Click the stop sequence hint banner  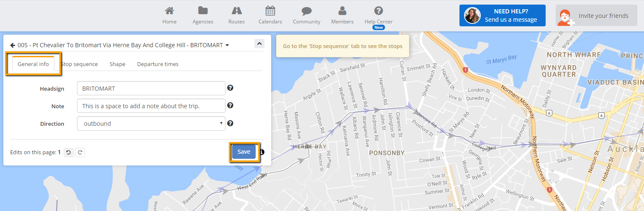pos(343,46)
